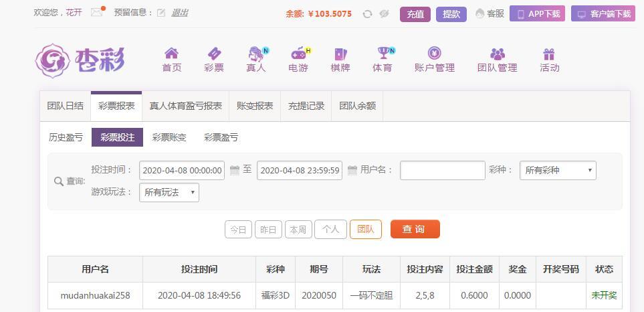This screenshot has width=644, height=312.
Task: Click the mail envelope message icon
Action: (x=97, y=12)
